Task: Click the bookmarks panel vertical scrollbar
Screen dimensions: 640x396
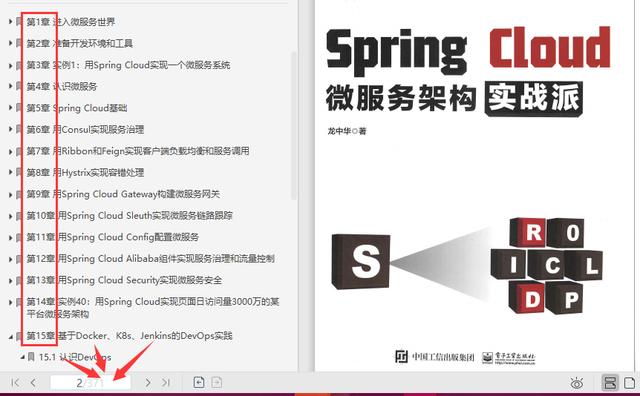Action: (293, 126)
